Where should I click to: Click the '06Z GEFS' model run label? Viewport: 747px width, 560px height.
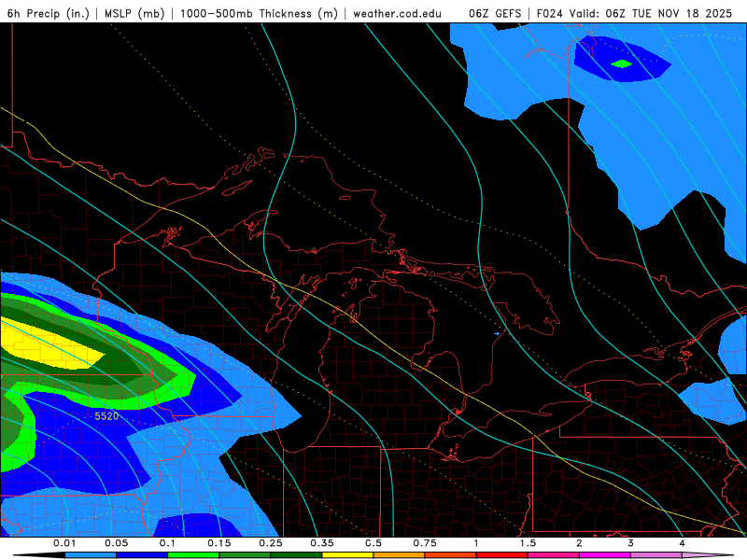tap(495, 13)
